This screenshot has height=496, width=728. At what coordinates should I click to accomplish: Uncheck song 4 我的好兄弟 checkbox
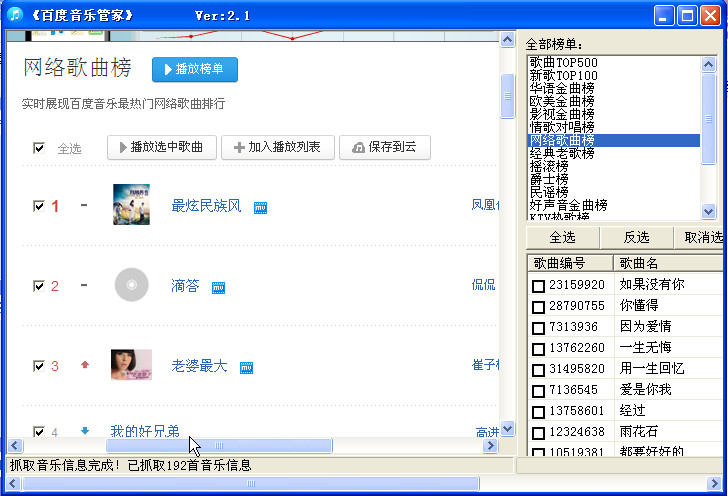(x=39, y=431)
